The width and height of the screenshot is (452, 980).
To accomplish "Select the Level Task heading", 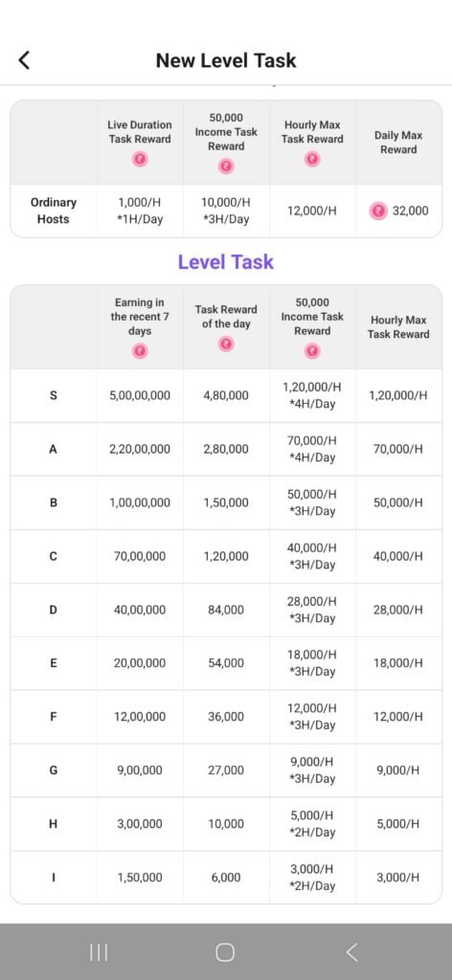I will point(226,261).
